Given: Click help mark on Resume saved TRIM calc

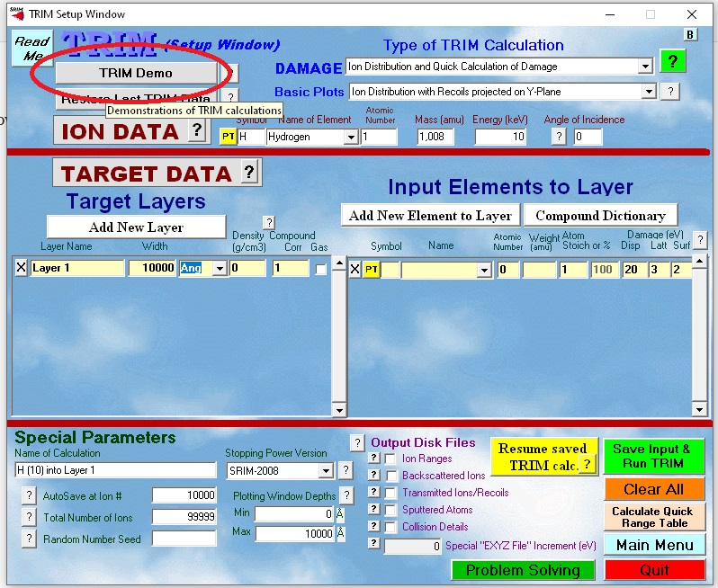Looking at the screenshot, I should [587, 465].
